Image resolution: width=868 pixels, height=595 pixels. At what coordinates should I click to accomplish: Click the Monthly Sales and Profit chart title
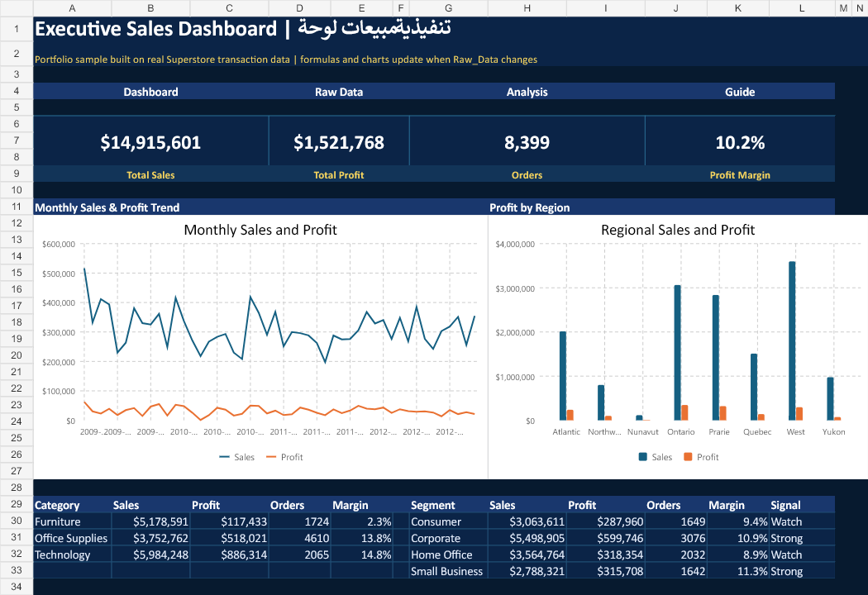(260, 230)
